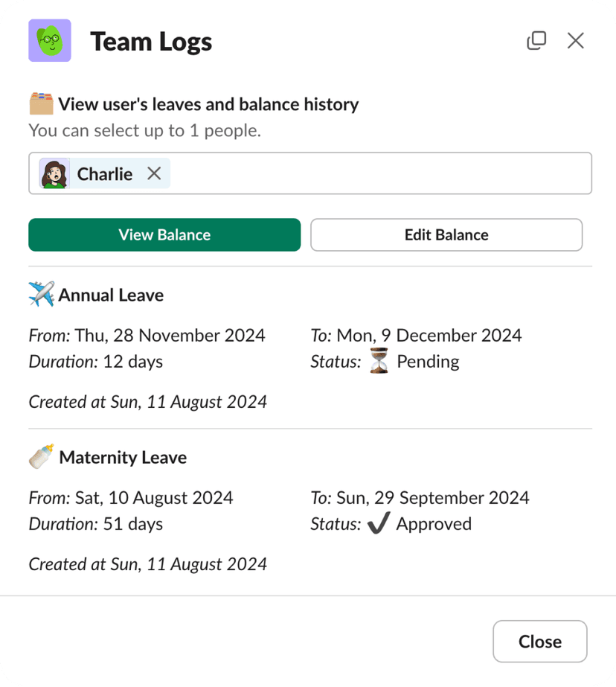
Task: Click the hourglass Pending status icon
Action: coord(379,362)
